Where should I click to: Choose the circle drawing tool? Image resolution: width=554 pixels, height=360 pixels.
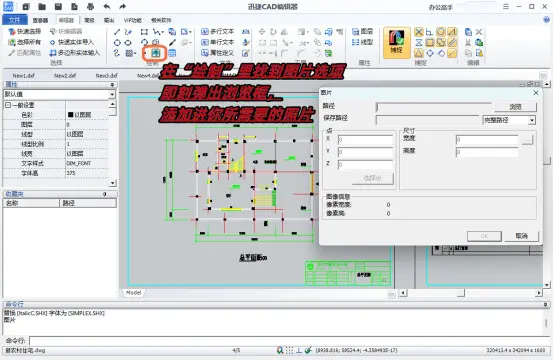click(x=117, y=42)
